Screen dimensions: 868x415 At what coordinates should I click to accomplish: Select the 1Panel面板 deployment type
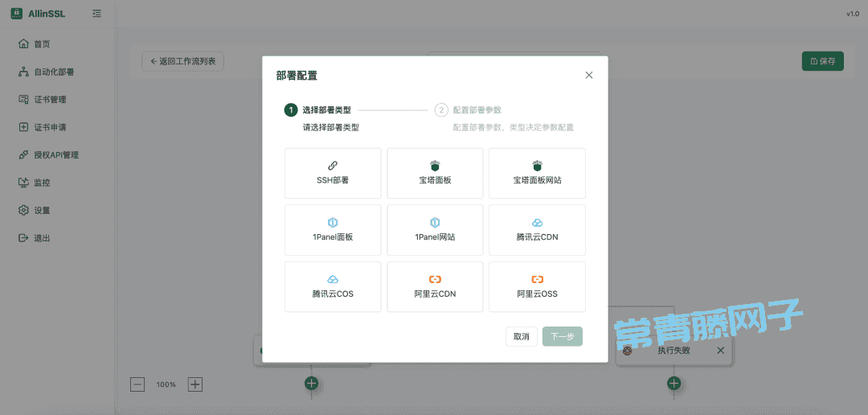333,230
